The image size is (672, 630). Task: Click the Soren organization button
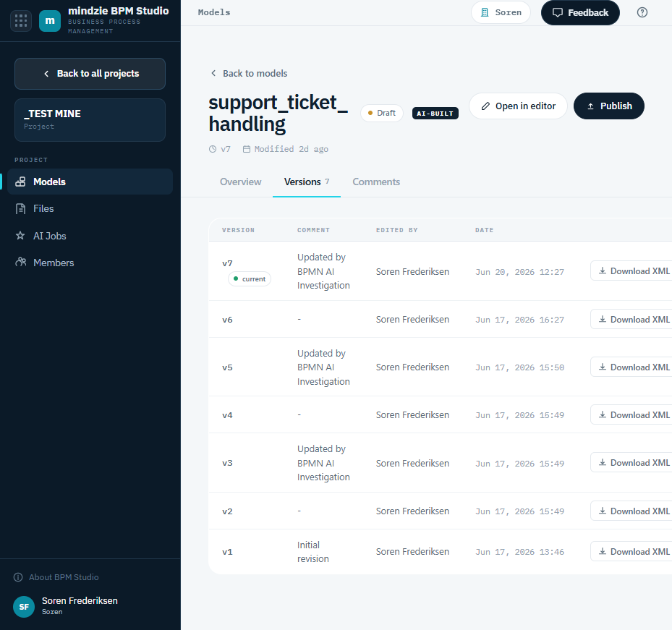[x=501, y=12]
